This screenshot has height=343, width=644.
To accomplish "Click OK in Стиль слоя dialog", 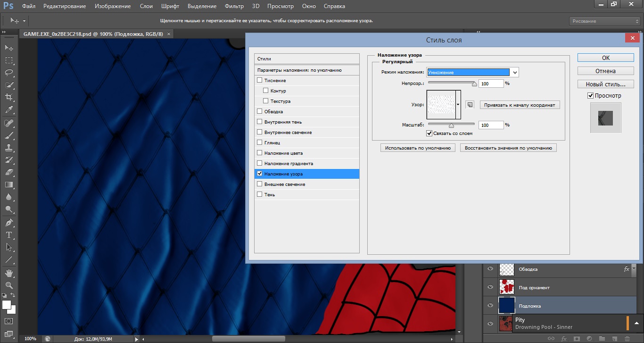I will point(606,58).
